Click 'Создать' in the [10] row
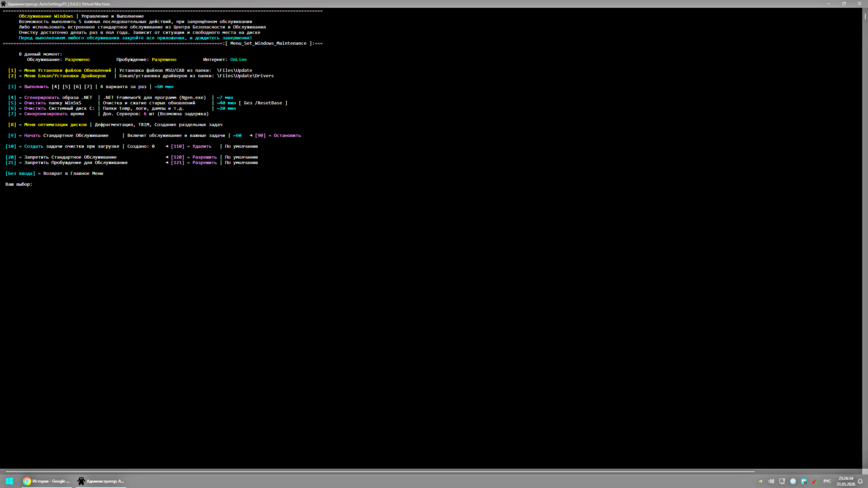The image size is (868, 488). point(34,146)
